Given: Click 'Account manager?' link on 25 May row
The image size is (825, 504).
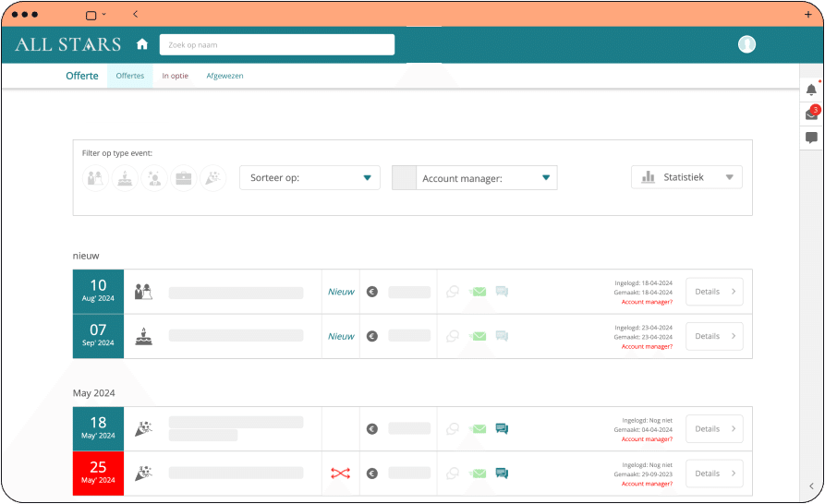Looking at the screenshot, I should click(x=647, y=484).
